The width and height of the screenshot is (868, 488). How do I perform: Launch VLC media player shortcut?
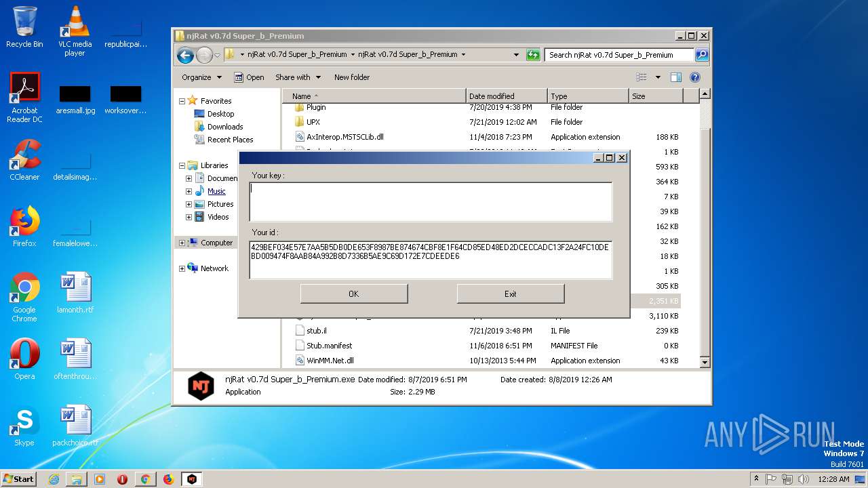click(75, 30)
